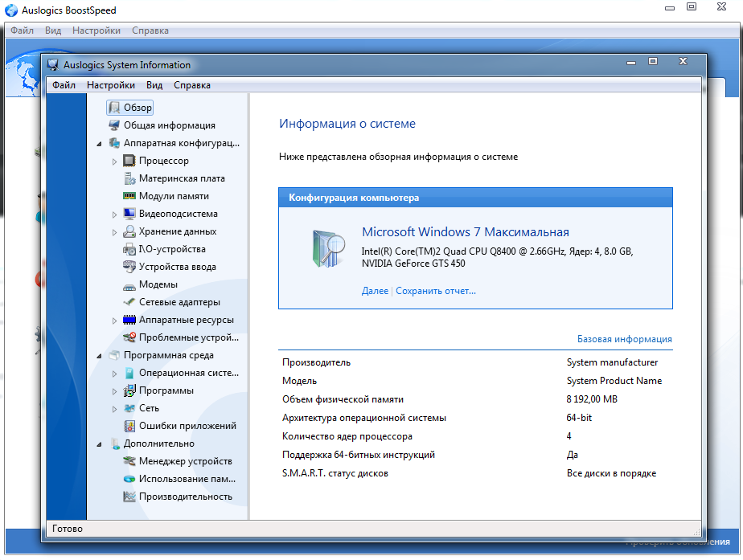The width and height of the screenshot is (743, 560).
Task: Minimize the Auslogics System Information window
Action: tap(631, 63)
